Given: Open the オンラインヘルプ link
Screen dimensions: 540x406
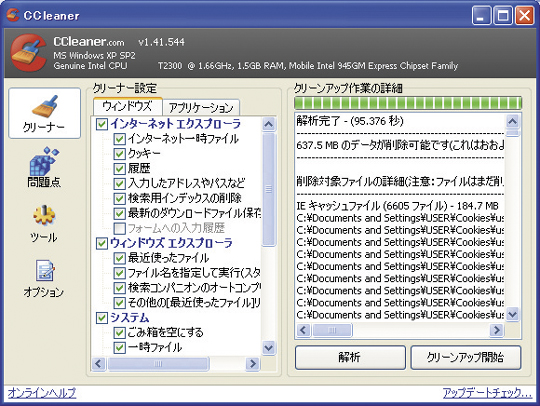Looking at the screenshot, I should [42, 393].
